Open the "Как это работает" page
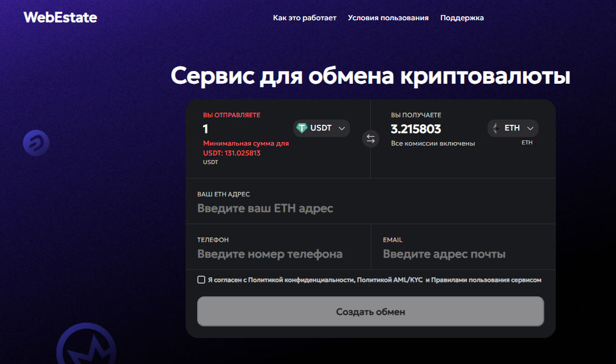This screenshot has height=364, width=616. pyautogui.click(x=304, y=18)
